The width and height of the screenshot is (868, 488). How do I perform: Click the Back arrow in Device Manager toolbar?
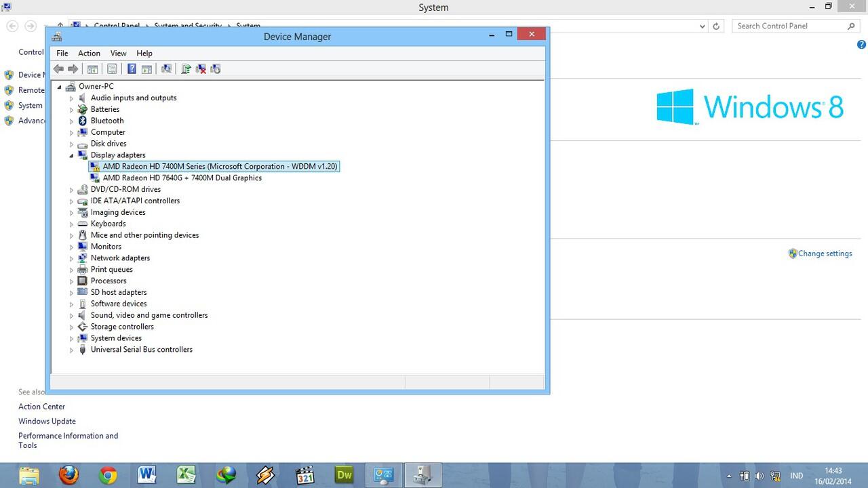point(58,68)
